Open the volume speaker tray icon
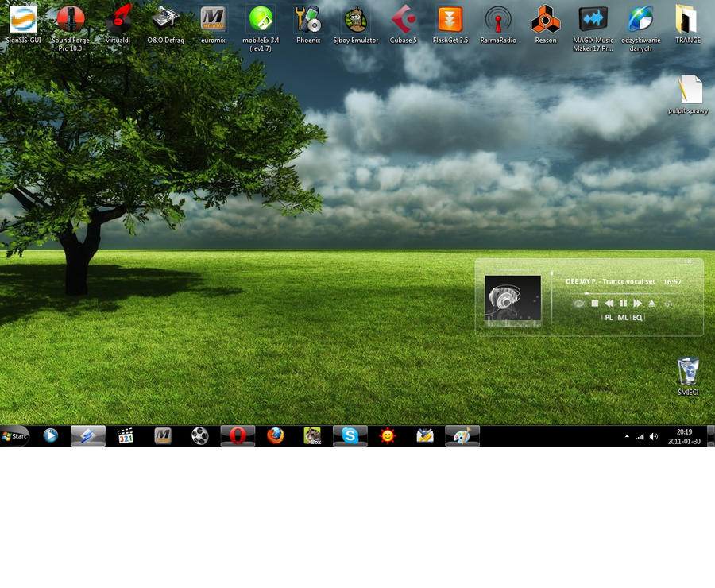Image resolution: width=715 pixels, height=588 pixels. (654, 436)
